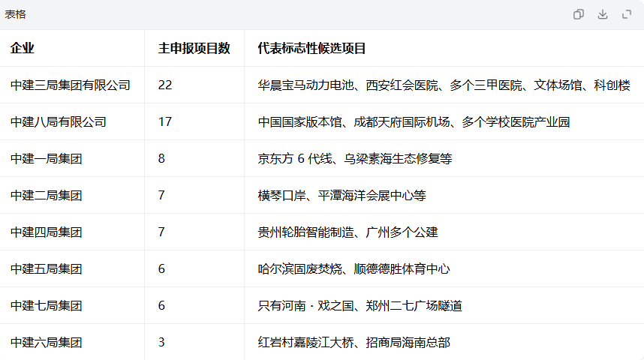This screenshot has width=644, height=360.
Task: Select the 代表标志性候选项目 column header
Action: pyautogui.click(x=311, y=48)
